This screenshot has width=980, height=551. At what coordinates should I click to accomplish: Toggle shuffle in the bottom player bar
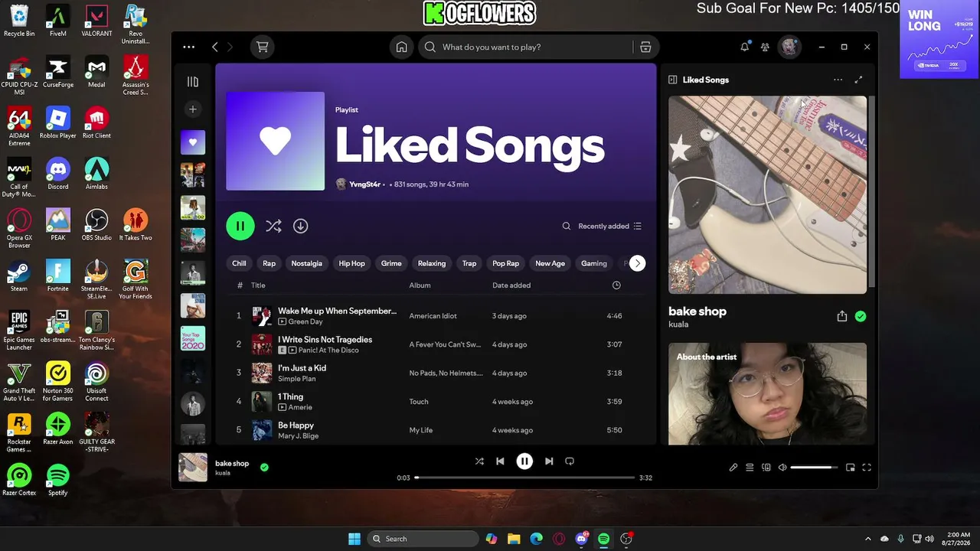coord(479,461)
